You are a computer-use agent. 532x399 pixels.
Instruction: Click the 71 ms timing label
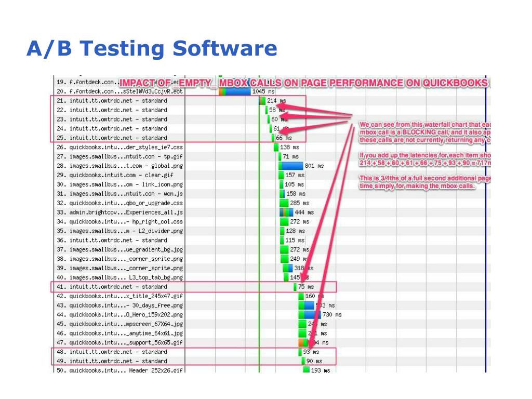[x=291, y=156]
